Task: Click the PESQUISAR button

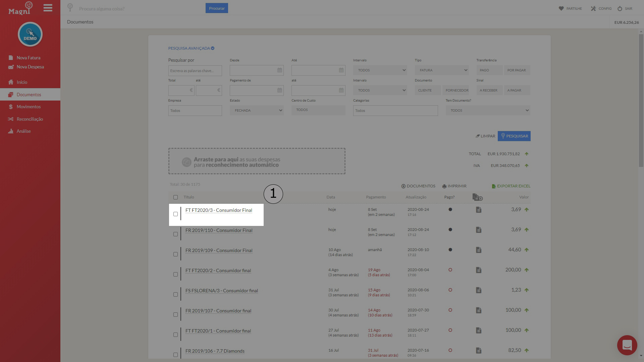Action: point(514,136)
